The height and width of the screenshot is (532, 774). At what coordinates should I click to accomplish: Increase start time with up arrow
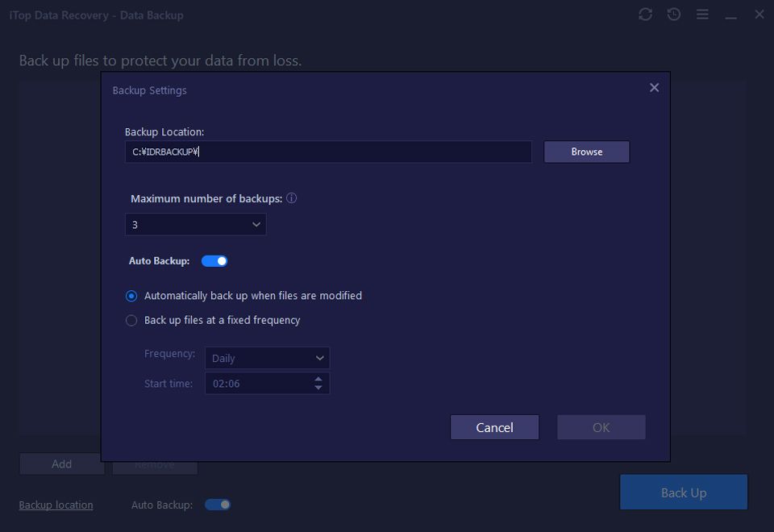[318, 379]
